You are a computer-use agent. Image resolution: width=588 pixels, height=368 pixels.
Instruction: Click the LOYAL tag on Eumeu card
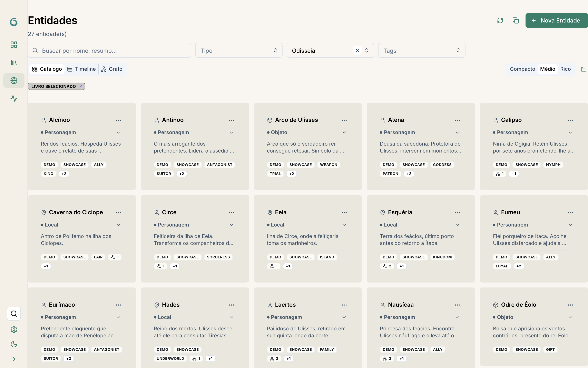point(502,266)
